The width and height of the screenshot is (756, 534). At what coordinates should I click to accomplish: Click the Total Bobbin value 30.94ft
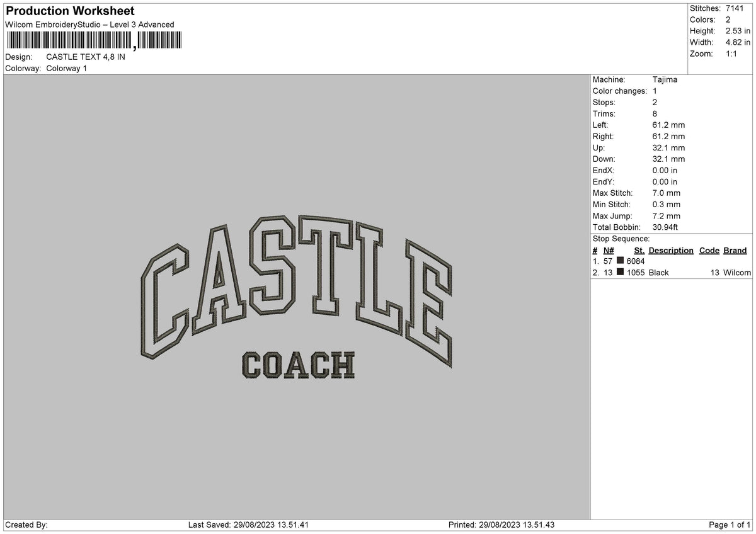[x=665, y=227]
